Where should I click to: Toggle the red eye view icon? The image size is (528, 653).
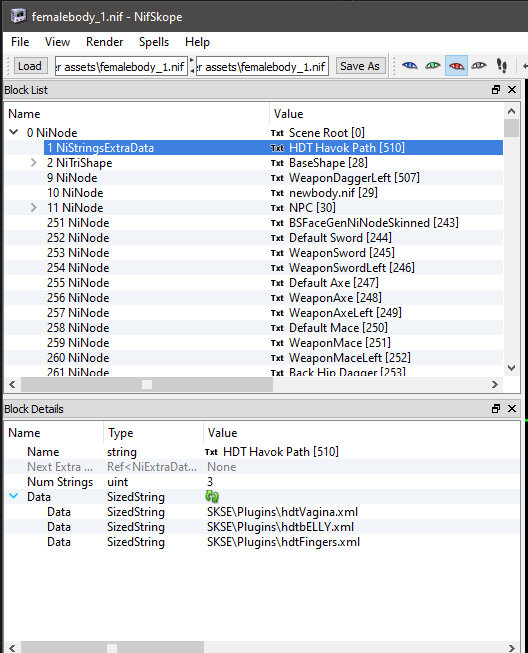pos(456,66)
